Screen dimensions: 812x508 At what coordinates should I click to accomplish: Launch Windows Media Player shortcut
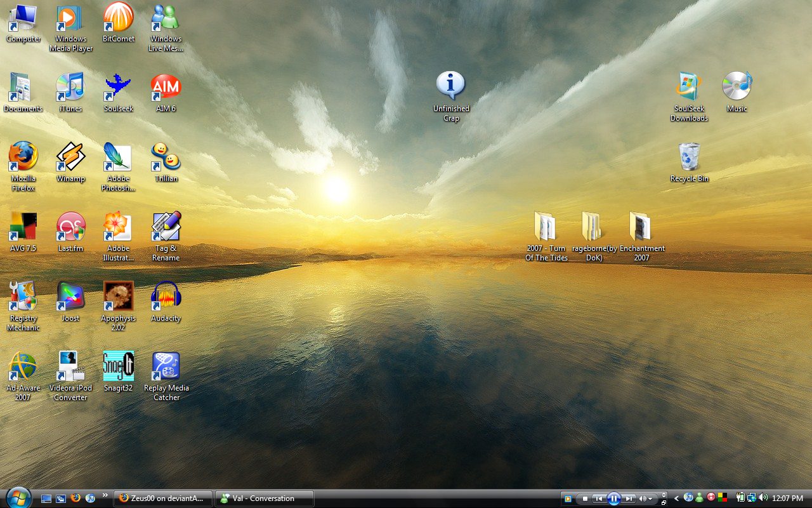point(70,27)
